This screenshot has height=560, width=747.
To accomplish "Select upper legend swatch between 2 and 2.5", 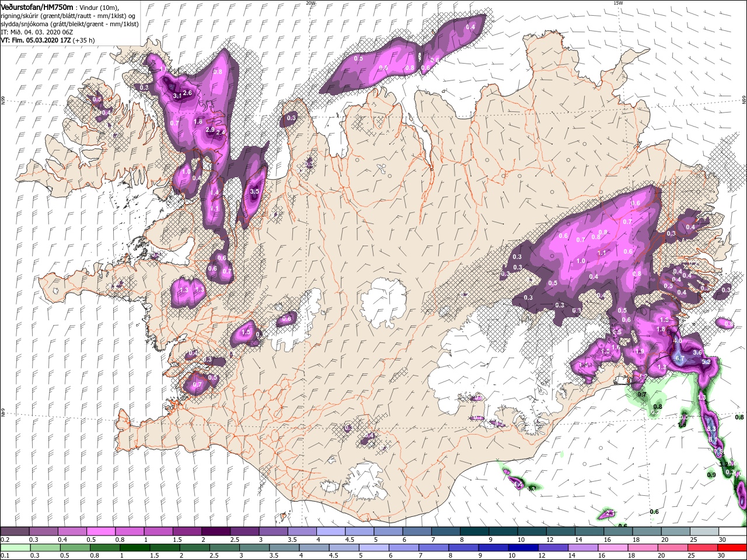I will pyautogui.click(x=215, y=531).
